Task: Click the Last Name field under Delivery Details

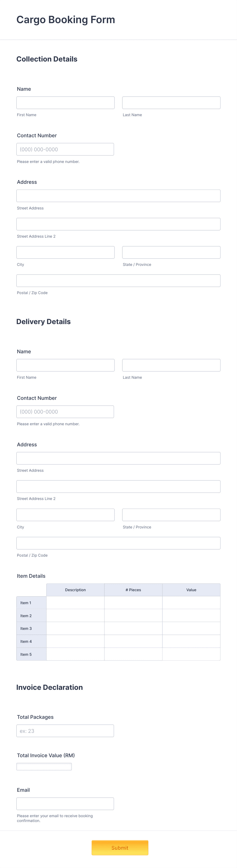Action: (171, 365)
